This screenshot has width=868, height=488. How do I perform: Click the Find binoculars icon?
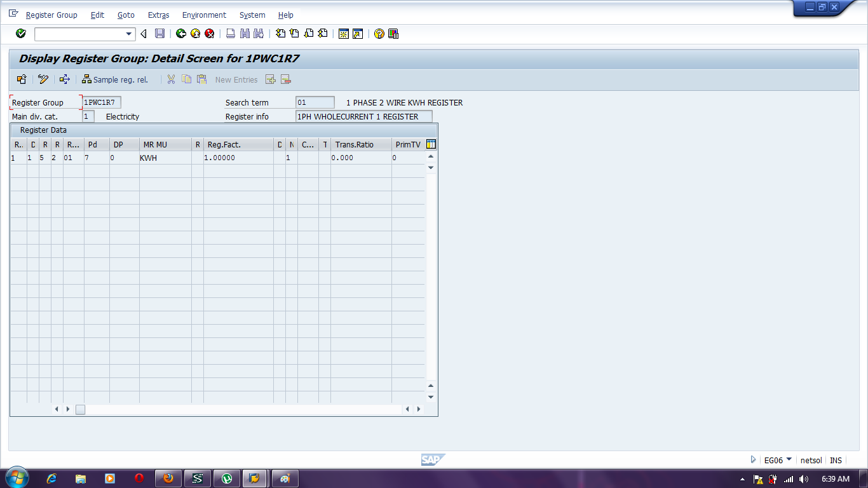(245, 34)
